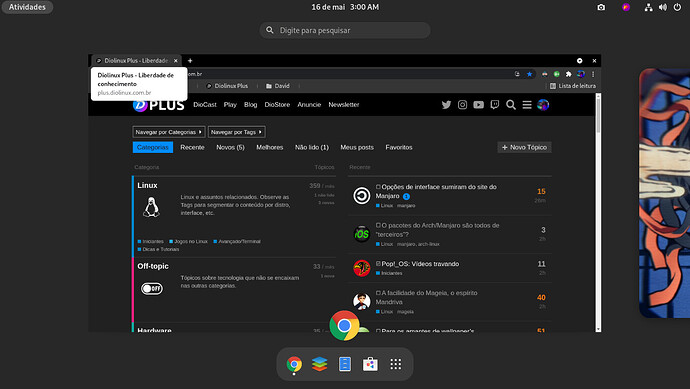Image resolution: width=690 pixels, height=389 pixels.
Task: Open Blog in site navigation
Action: 250,105
